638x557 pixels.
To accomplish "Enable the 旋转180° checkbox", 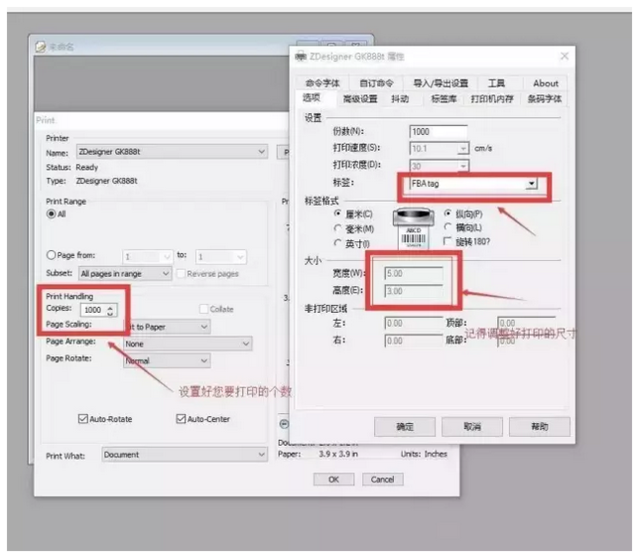I will pyautogui.click(x=448, y=243).
